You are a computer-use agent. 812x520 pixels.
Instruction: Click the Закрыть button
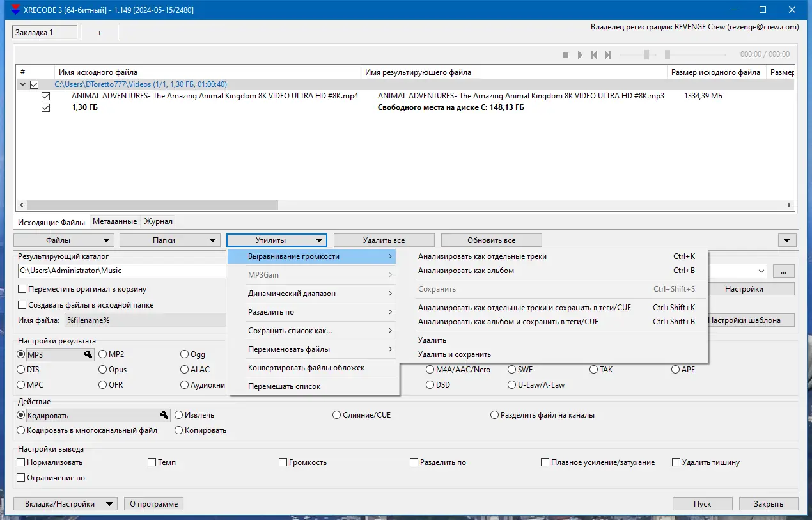click(x=769, y=503)
